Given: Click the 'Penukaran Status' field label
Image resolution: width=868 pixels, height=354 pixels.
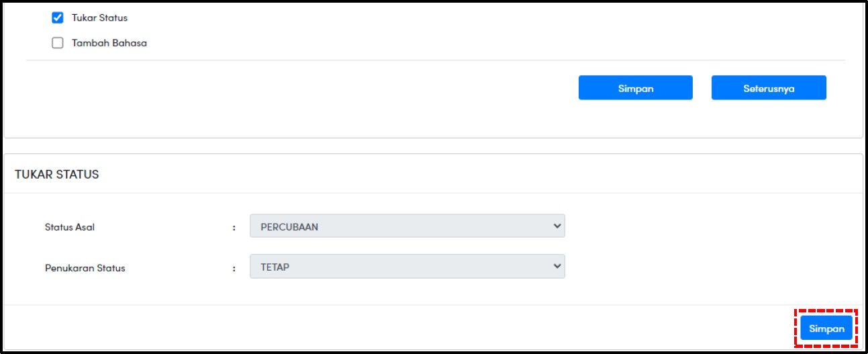Looking at the screenshot, I should coord(85,268).
